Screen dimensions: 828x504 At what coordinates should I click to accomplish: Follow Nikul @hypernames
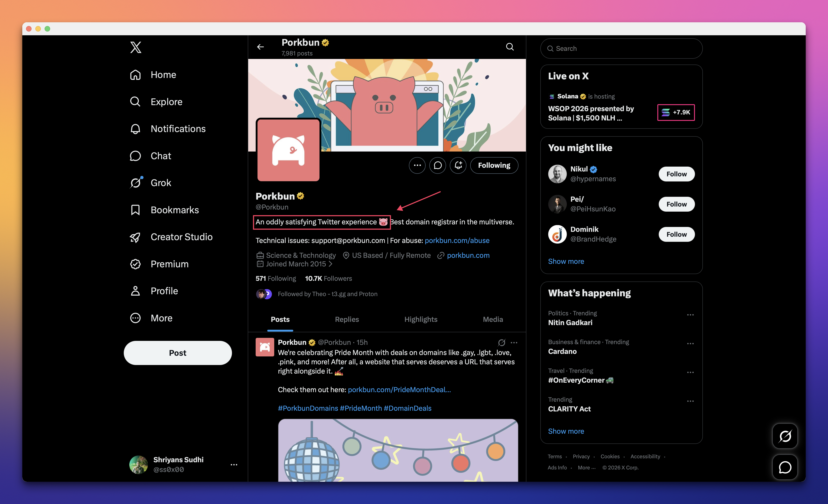click(676, 174)
